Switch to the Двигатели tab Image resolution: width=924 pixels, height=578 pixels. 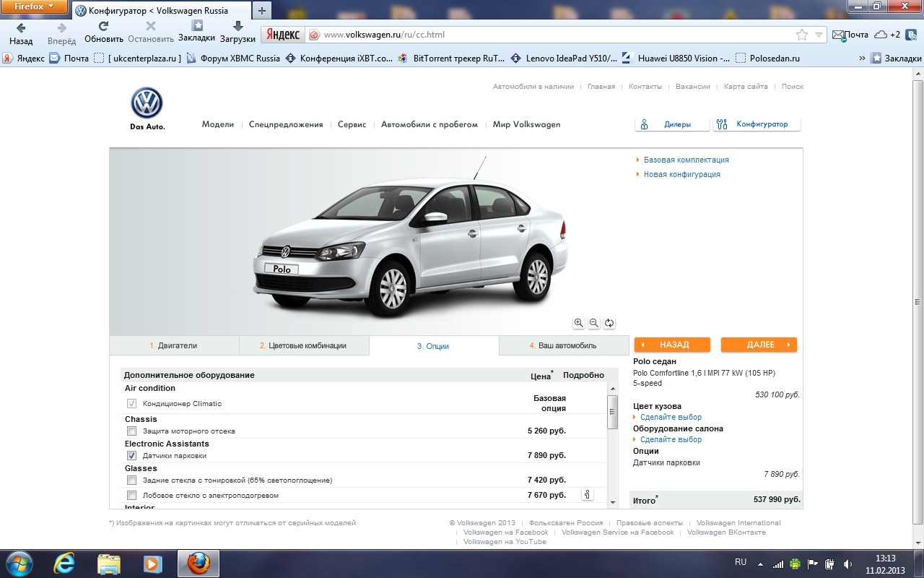(174, 345)
